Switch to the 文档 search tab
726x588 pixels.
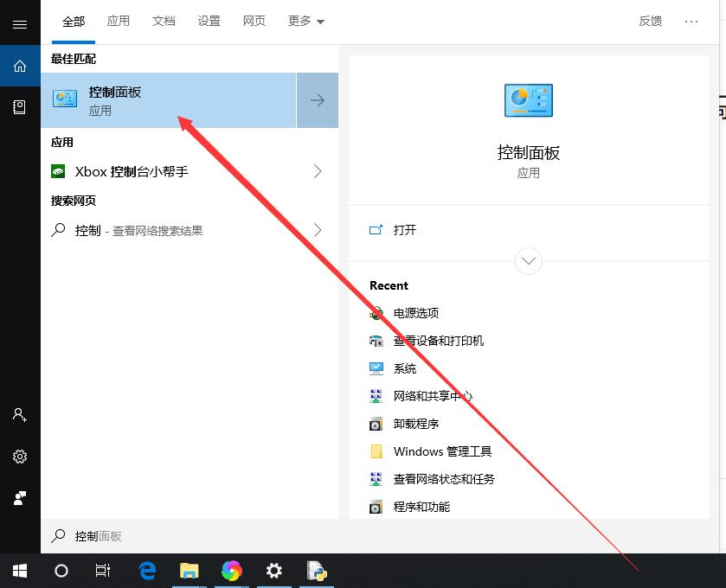pos(164,21)
